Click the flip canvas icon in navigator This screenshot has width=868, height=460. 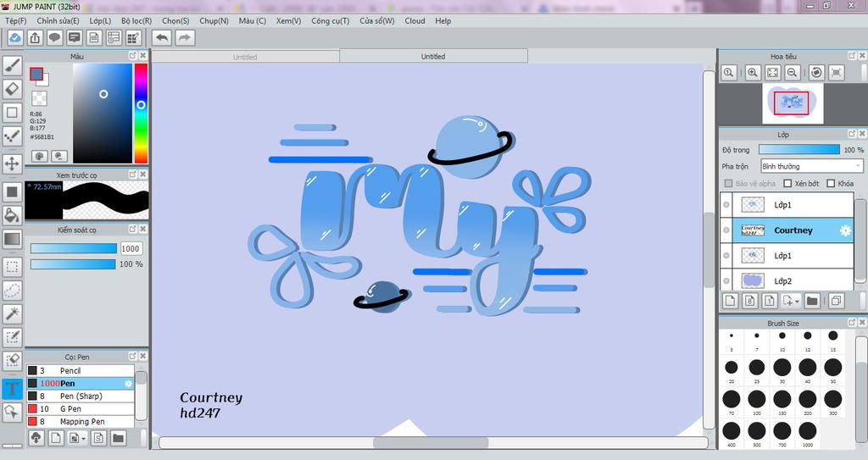[x=837, y=72]
